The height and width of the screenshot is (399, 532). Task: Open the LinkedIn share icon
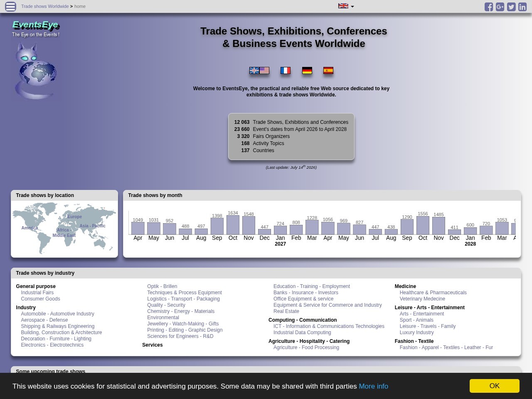[x=522, y=7]
